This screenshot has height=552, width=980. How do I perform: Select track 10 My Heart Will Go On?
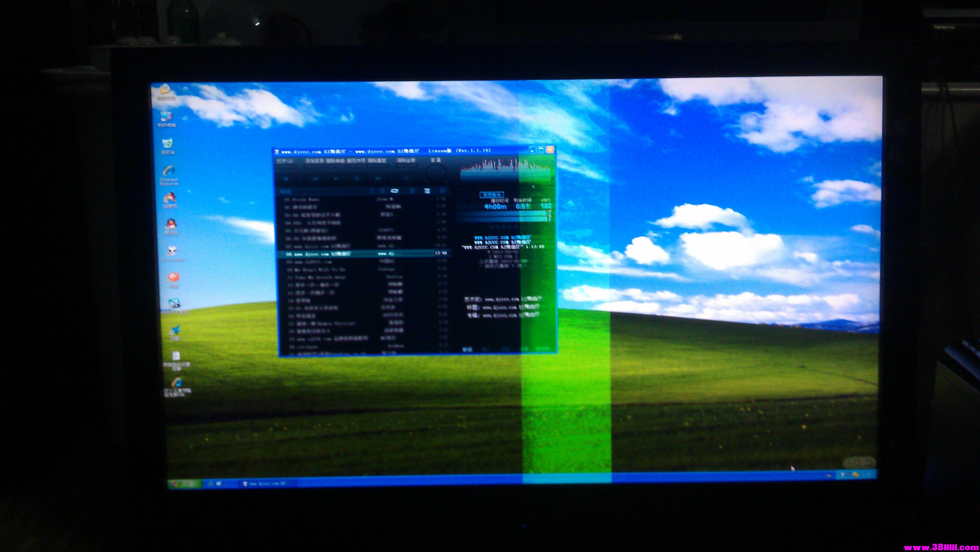pos(364,269)
